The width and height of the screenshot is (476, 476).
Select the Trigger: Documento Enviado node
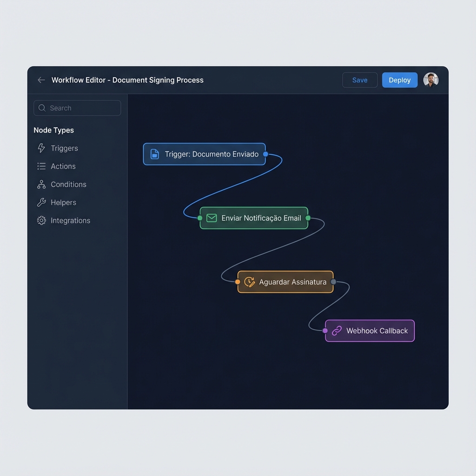tap(205, 154)
